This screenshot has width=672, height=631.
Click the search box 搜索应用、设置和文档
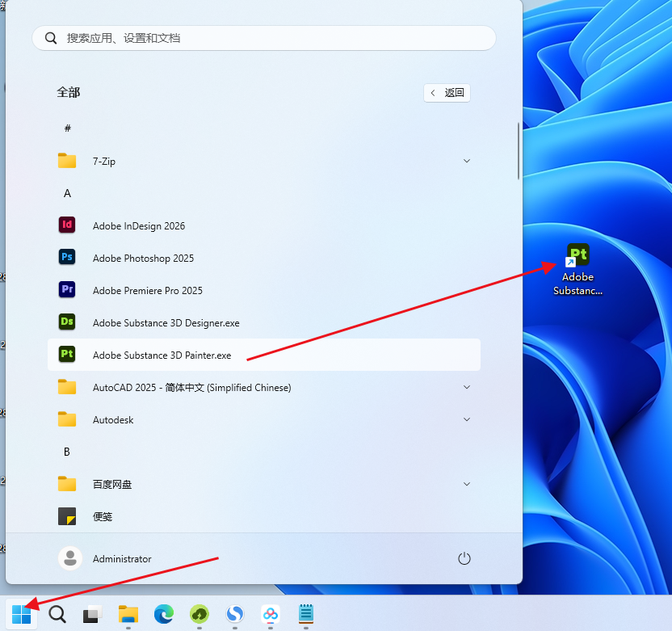pos(264,38)
